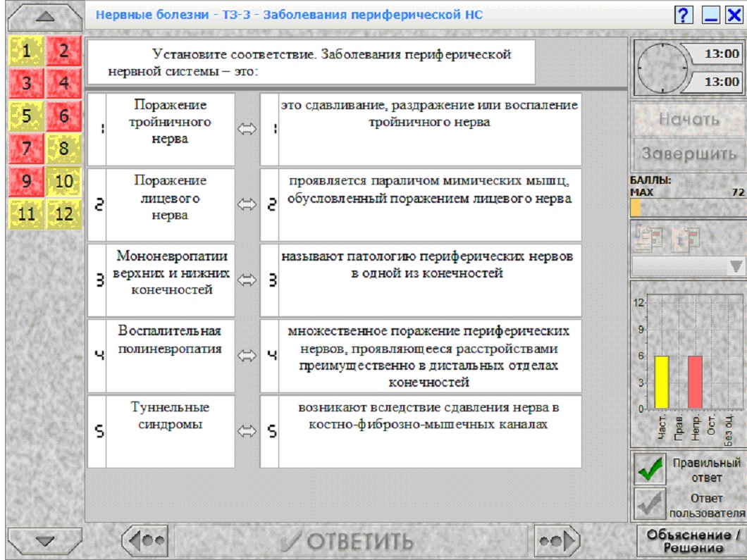Go to question 1 tile
The image size is (747, 560).
pyautogui.click(x=26, y=51)
